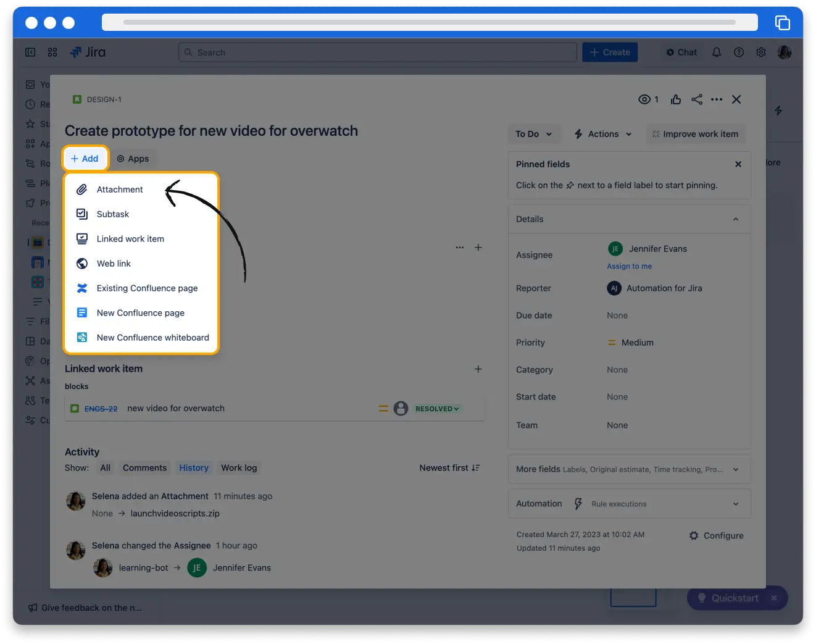Click the Team None value

pos(617,425)
